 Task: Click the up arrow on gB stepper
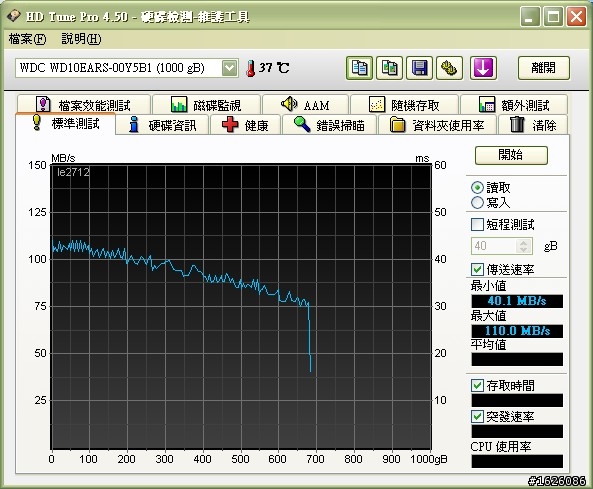(523, 242)
